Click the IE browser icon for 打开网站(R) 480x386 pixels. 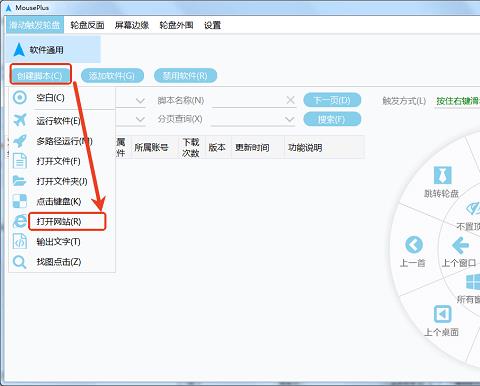point(20,221)
